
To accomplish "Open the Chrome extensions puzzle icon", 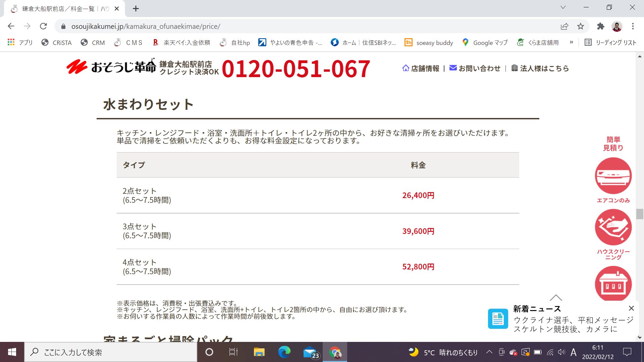I will click(600, 26).
